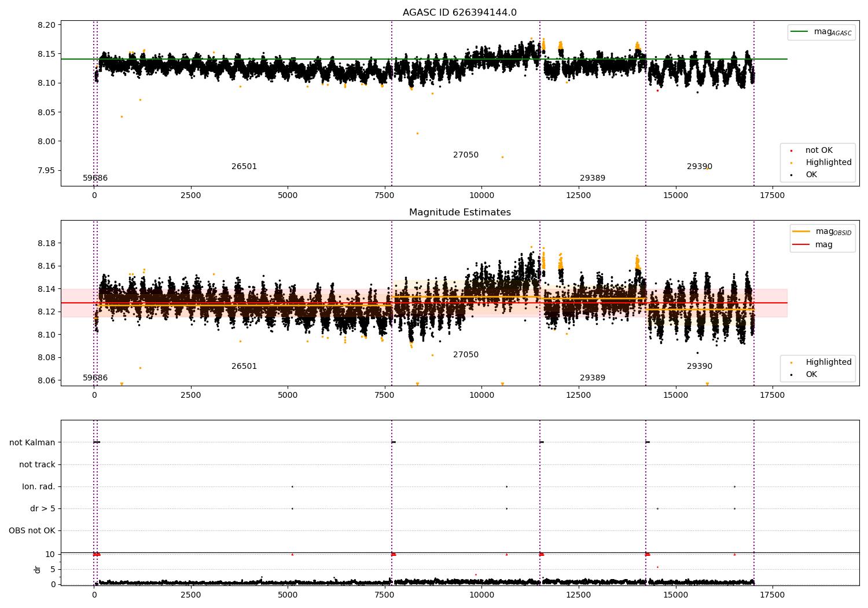Select "Highlighted" legend entry in the AGASC ID plot

(829, 163)
